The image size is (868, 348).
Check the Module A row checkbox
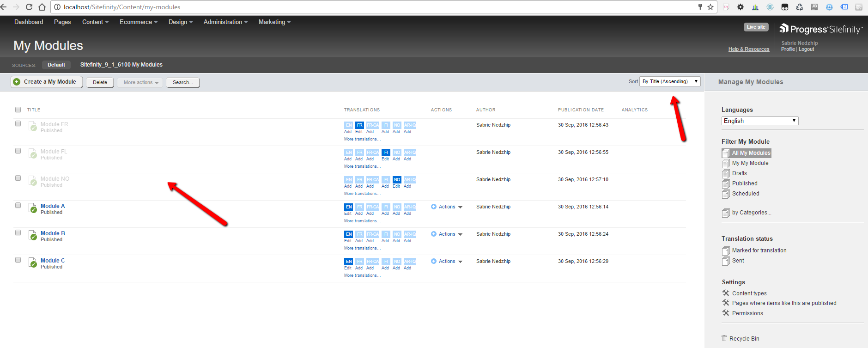[x=18, y=205]
